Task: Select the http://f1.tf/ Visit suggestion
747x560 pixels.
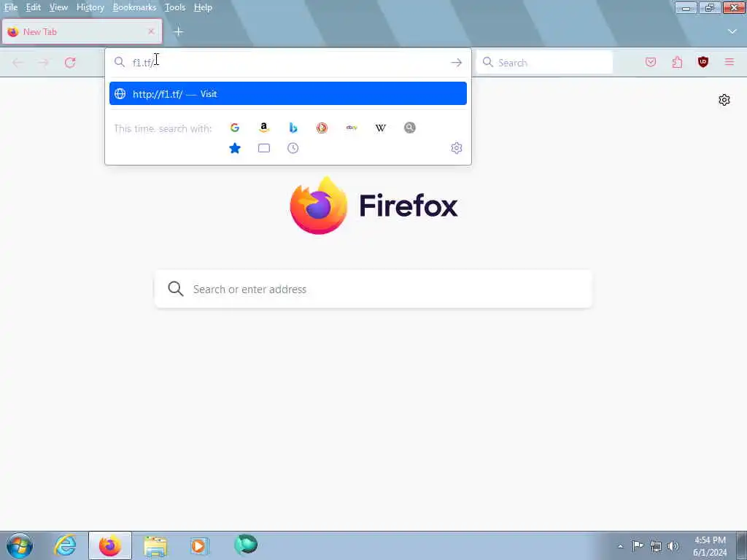Action: tap(287, 94)
